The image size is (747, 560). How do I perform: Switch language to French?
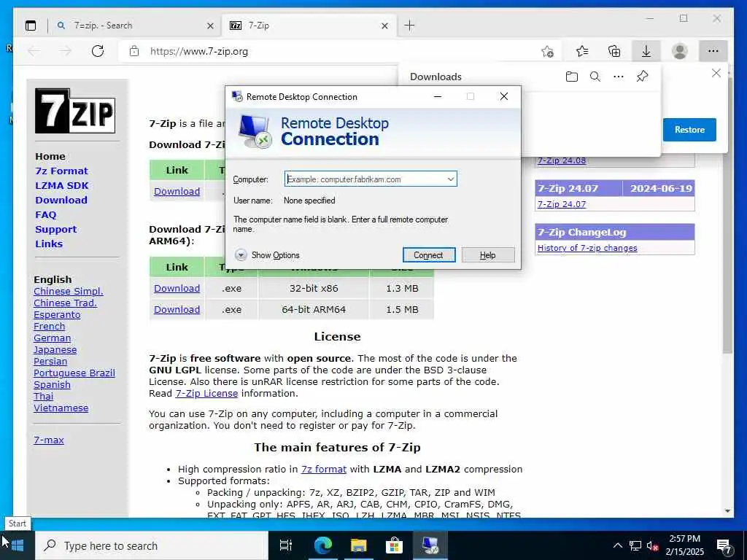[49, 327]
